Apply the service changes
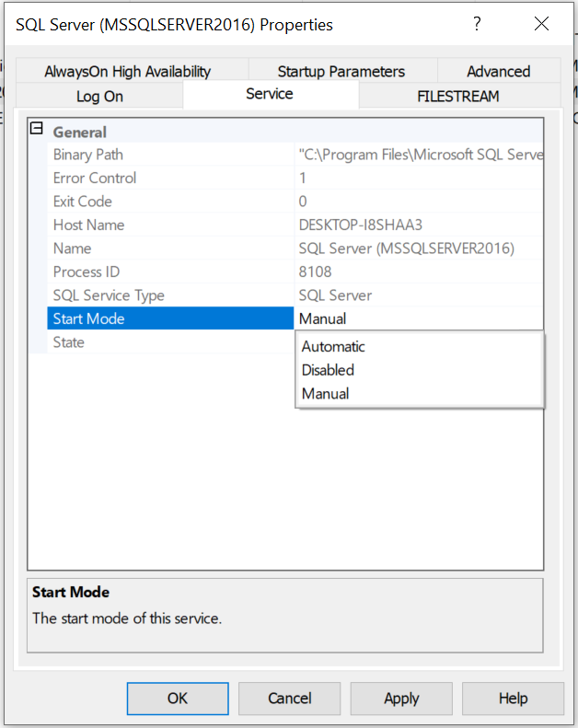Screen dimensions: 578x728 tap(401, 699)
